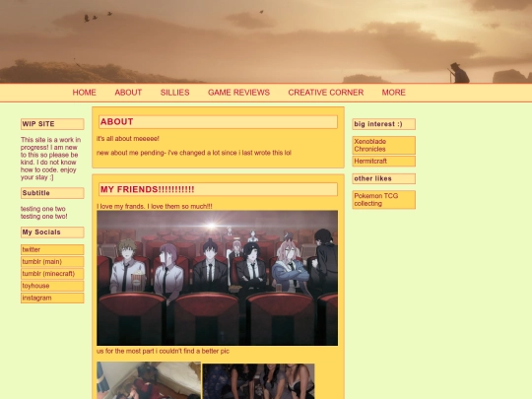Click the text "it's all about meeeee!"
Image resolution: width=532 pixels, height=399 pixels.
pyautogui.click(x=127, y=139)
